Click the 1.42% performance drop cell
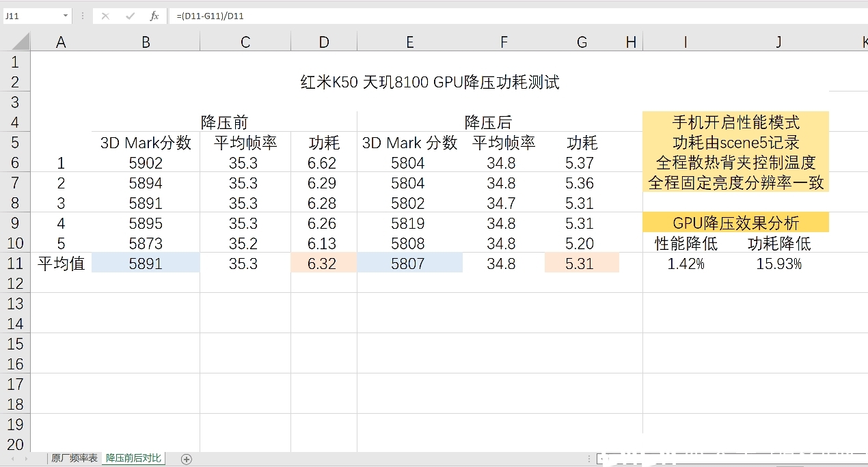Image resolution: width=868 pixels, height=467 pixels. (686, 263)
